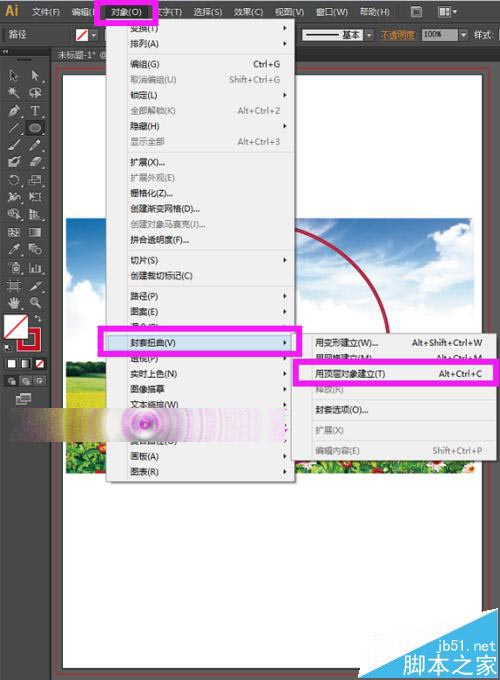Viewport: 500px width, 680px height.
Task: Expand the 锁定(L) submenu
Action: (x=200, y=95)
